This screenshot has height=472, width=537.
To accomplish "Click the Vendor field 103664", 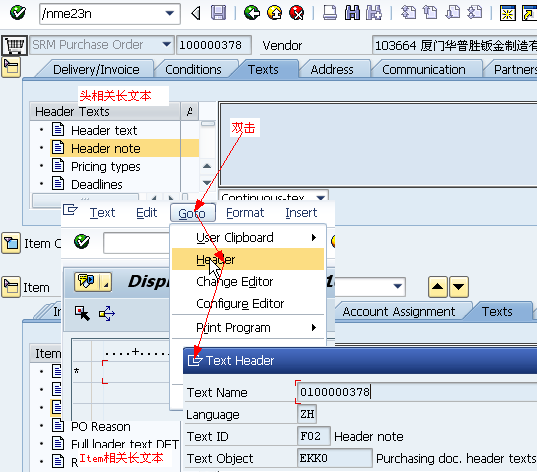I will 455,45.
